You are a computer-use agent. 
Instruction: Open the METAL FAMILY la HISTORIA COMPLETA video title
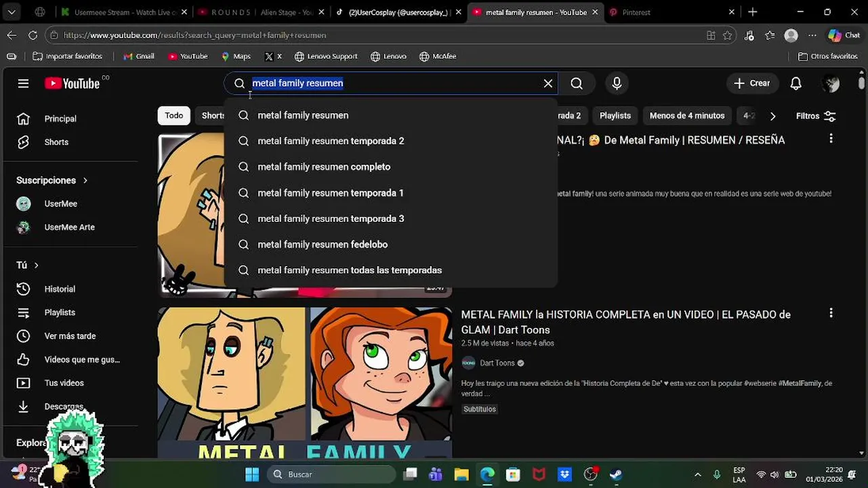(625, 322)
